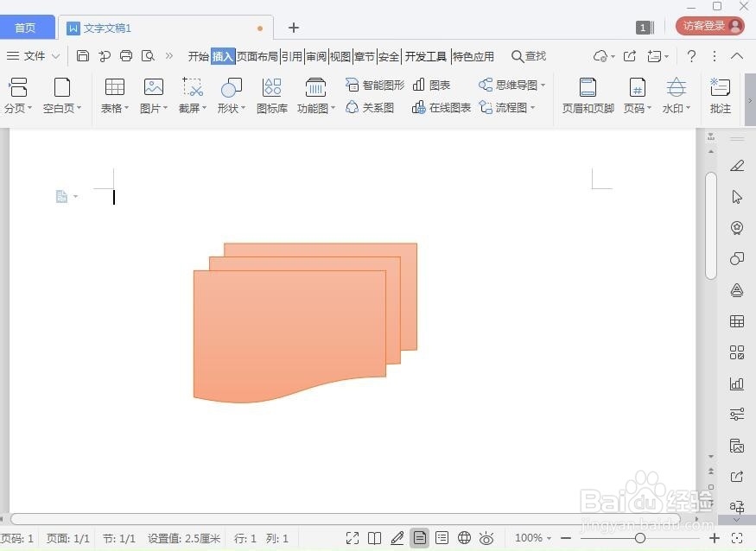The width and height of the screenshot is (756, 551).
Task: Click the 访客登录 login button
Action: (708, 25)
